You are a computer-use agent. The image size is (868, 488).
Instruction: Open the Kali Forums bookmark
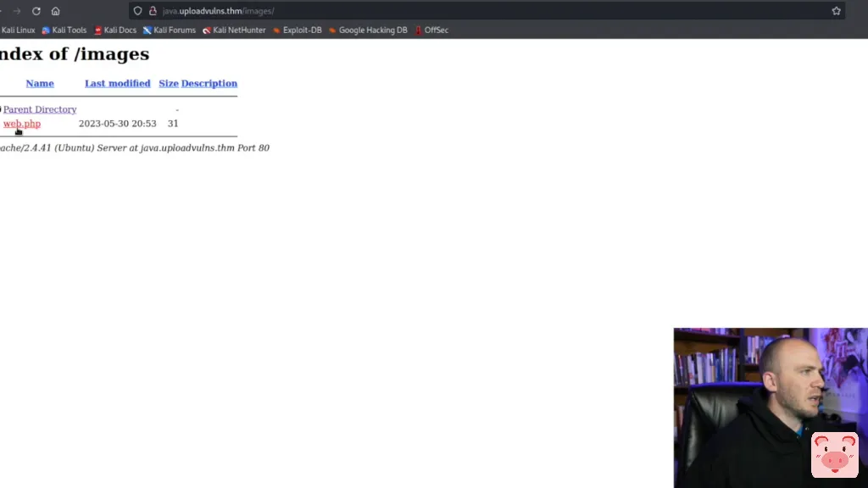point(170,30)
